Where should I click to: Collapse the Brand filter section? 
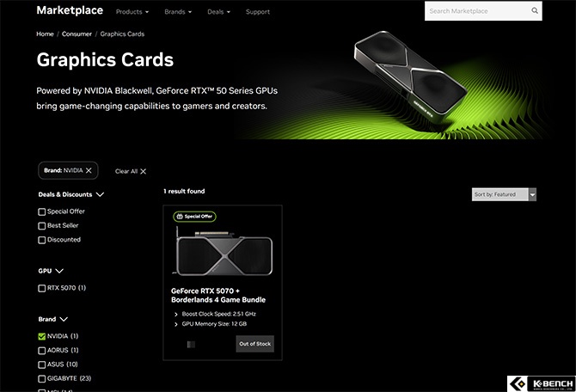[x=64, y=319]
